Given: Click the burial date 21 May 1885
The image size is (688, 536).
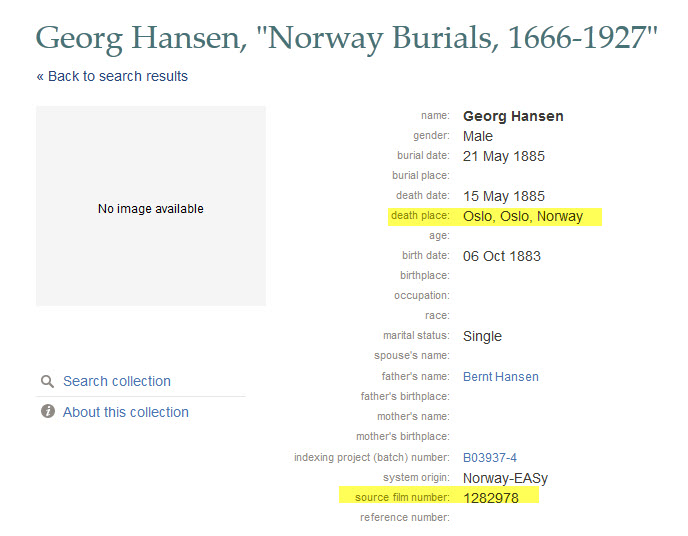Looking at the screenshot, I should [x=504, y=157].
